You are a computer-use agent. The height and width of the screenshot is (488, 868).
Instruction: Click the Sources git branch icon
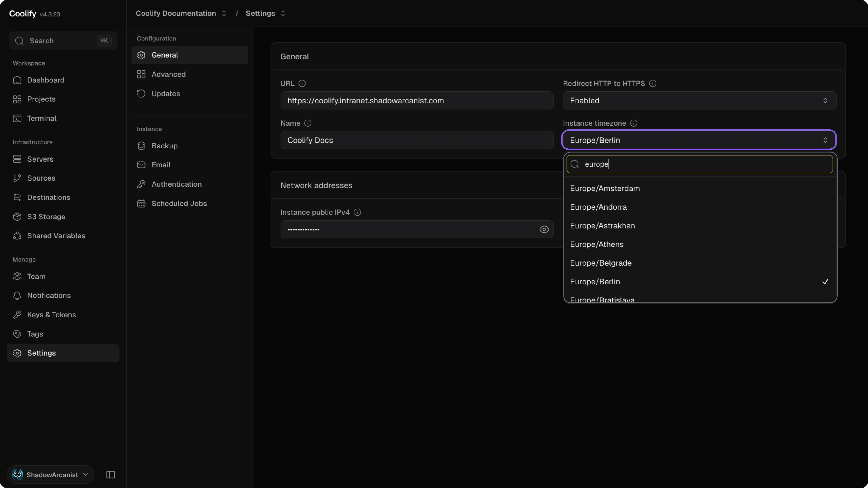point(17,178)
